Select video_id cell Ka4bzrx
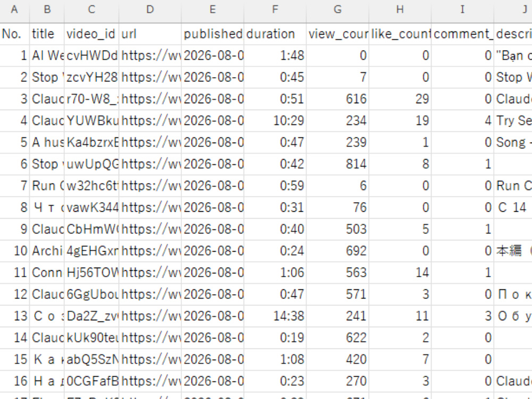This screenshot has width=532, height=399. click(92, 142)
